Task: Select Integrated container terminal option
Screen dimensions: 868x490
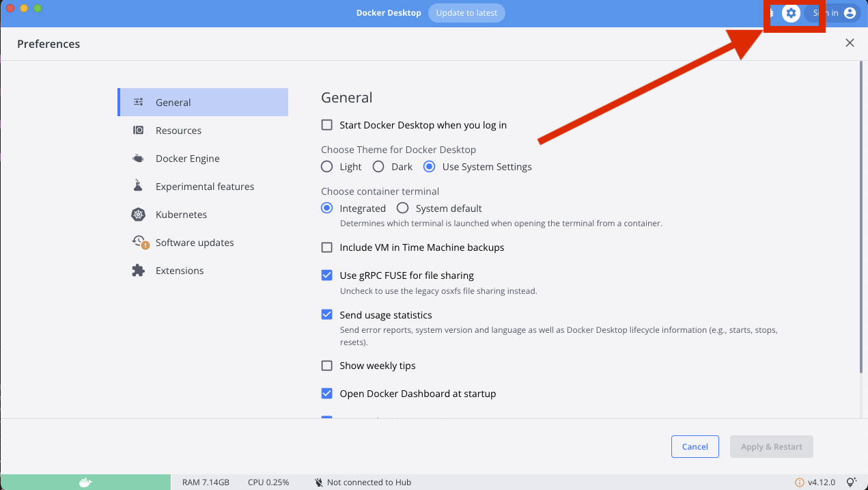Action: tap(327, 208)
